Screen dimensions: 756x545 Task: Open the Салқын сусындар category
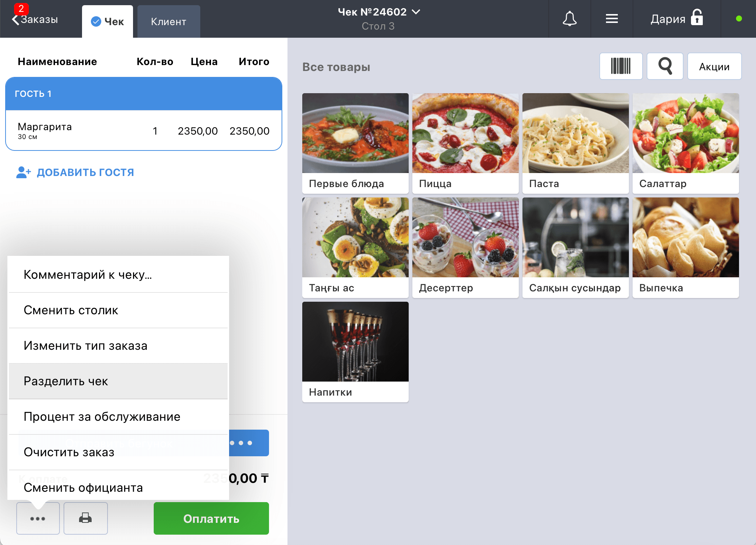(x=575, y=248)
